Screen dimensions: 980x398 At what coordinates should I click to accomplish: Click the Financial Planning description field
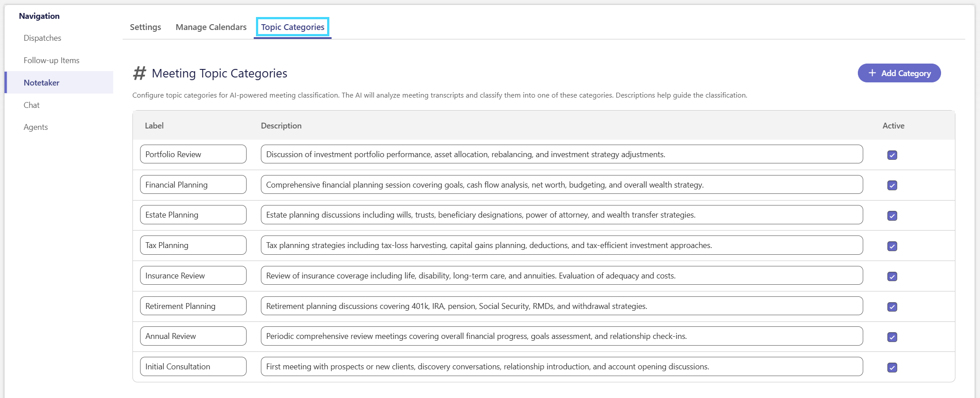pyautogui.click(x=562, y=184)
